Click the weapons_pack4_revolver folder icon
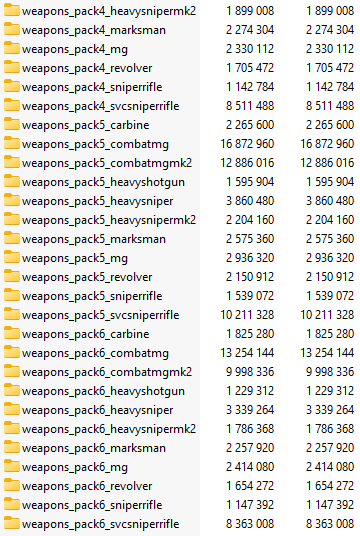The height and width of the screenshot is (536, 360). coord(12,67)
